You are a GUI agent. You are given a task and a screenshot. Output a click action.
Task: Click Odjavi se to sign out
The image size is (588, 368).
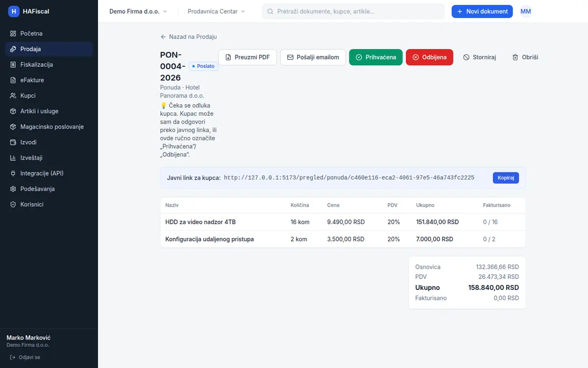(25, 357)
